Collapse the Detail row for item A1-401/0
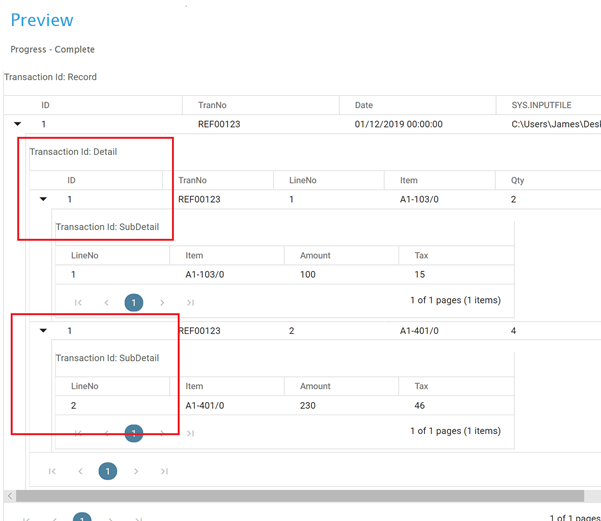The width and height of the screenshot is (601, 521). [x=44, y=330]
